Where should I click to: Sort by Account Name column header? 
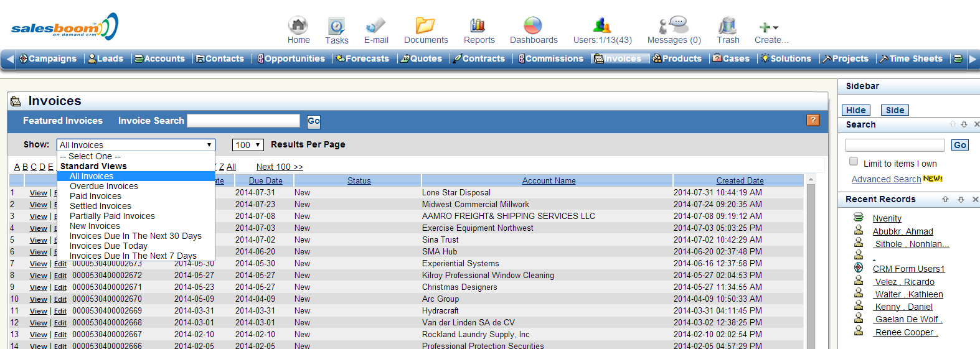pyautogui.click(x=549, y=180)
